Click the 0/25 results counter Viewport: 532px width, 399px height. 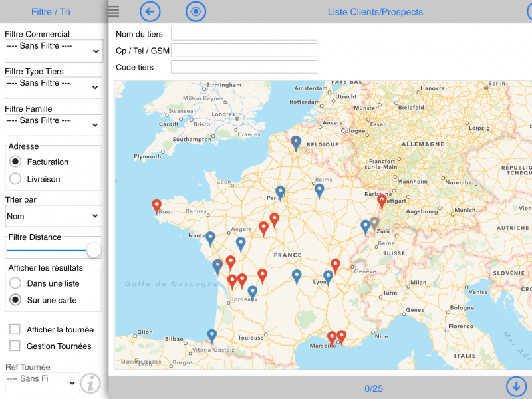coord(374,388)
